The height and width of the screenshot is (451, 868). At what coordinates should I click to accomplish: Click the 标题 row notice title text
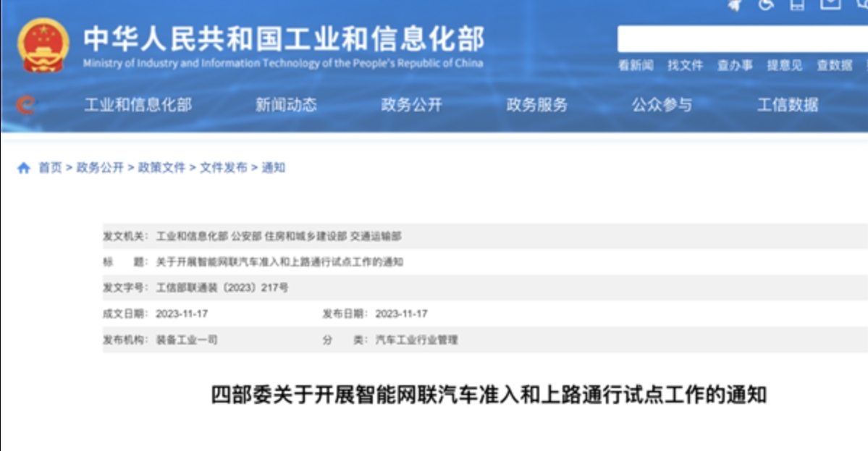(279, 262)
